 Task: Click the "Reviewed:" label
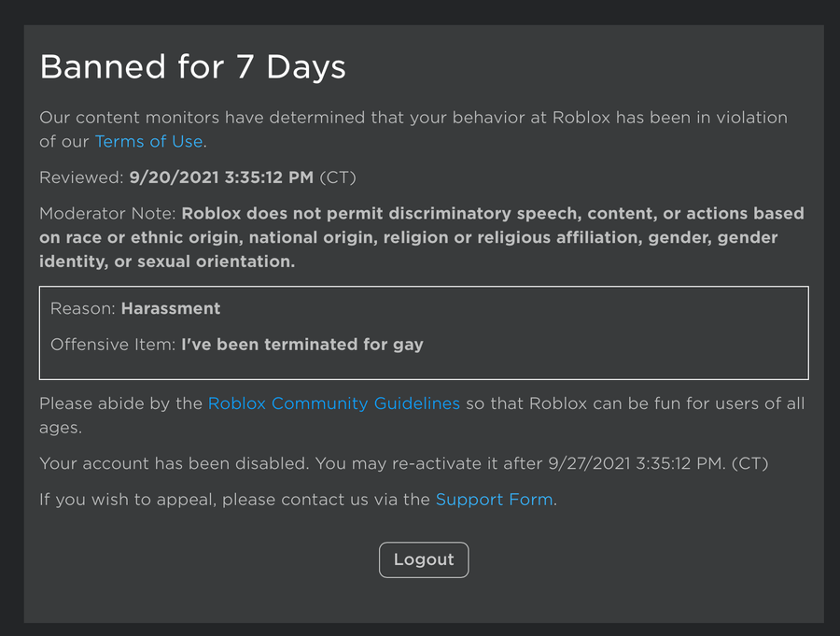[81, 177]
